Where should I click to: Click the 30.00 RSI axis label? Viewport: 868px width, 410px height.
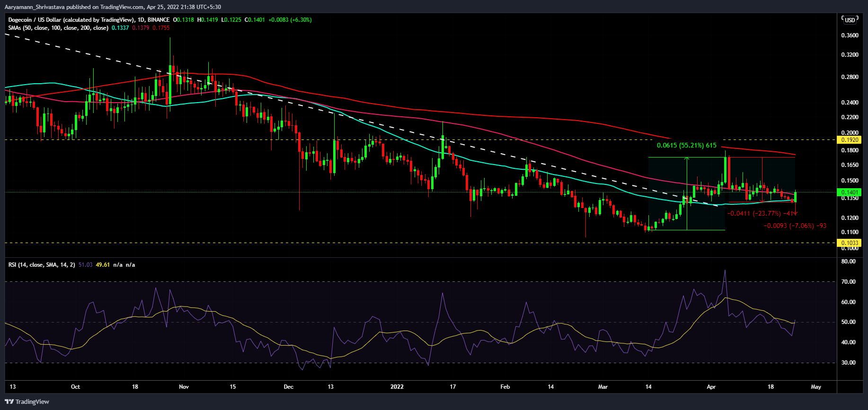849,363
